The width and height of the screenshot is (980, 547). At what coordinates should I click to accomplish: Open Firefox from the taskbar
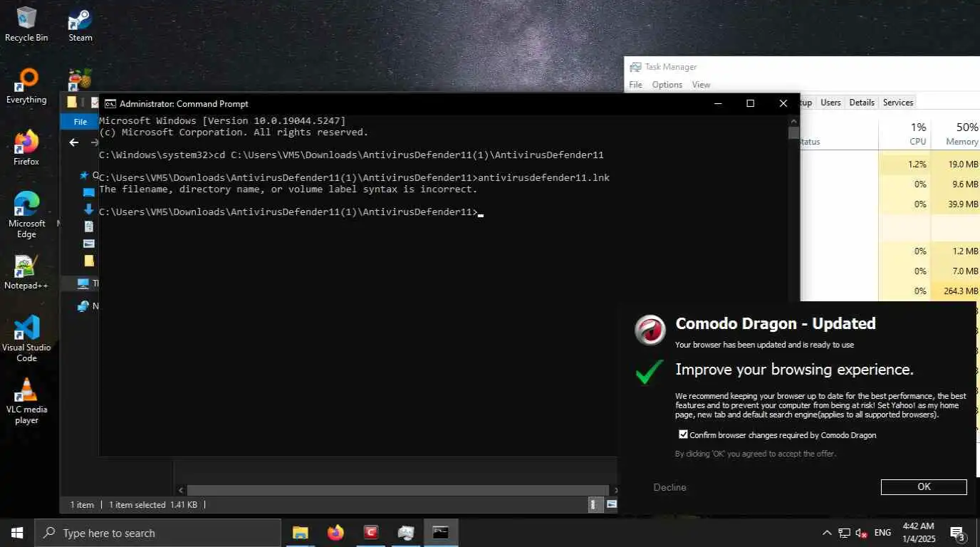click(x=335, y=533)
